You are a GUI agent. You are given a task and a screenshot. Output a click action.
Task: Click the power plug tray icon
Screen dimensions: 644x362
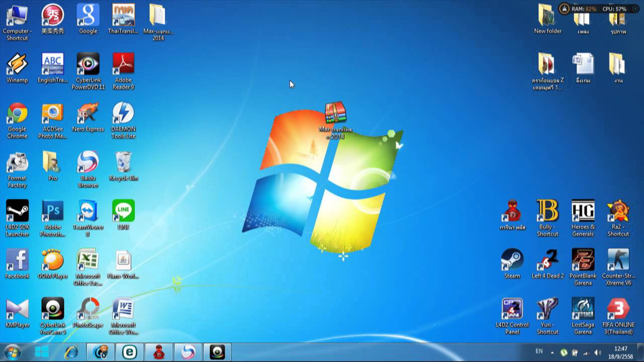[575, 352]
